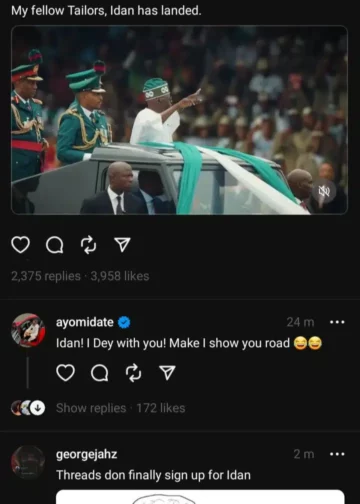This screenshot has width=360, height=504.
Task: Open more options for ayomidate's comment
Action: click(x=337, y=322)
